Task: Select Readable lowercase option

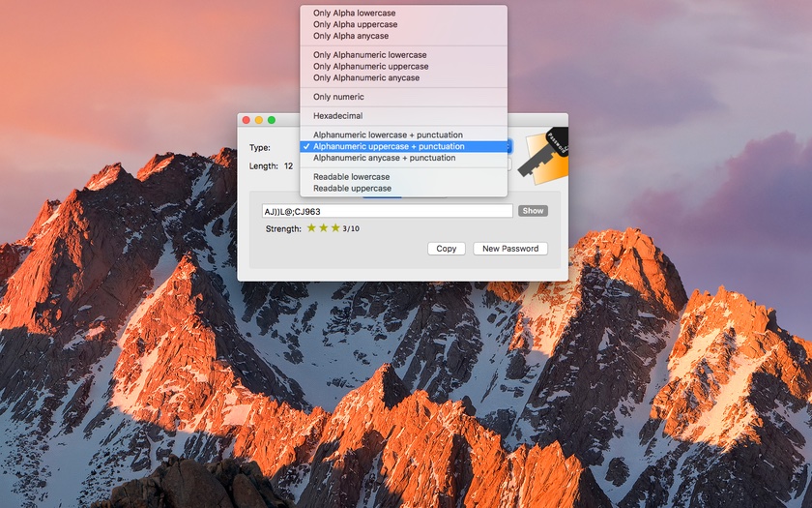Action: point(351,177)
